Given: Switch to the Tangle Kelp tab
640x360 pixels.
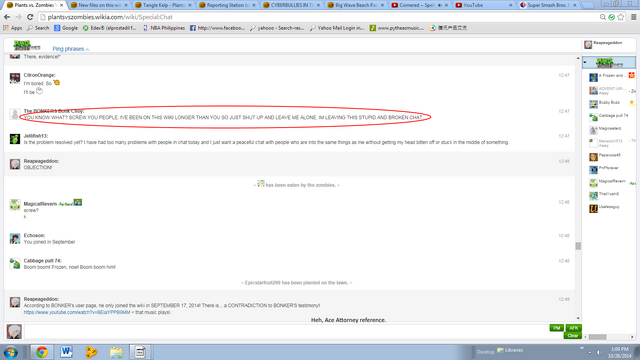Looking at the screenshot, I should point(163,5).
